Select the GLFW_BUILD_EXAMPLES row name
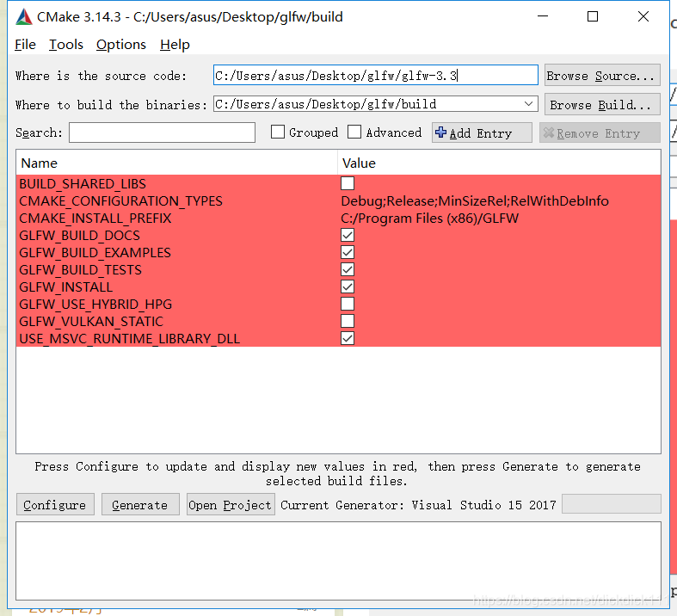This screenshot has height=616, width=677. point(95,253)
